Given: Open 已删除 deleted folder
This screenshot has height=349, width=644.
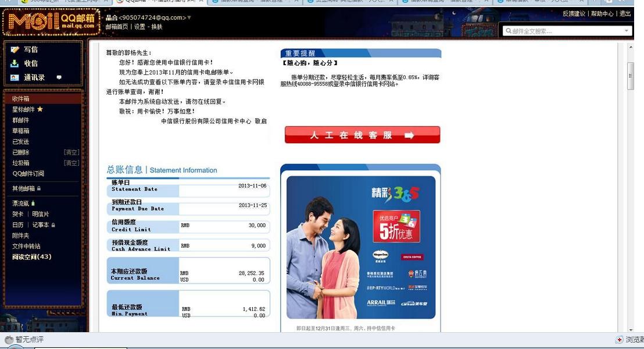Looking at the screenshot, I should (x=20, y=152).
